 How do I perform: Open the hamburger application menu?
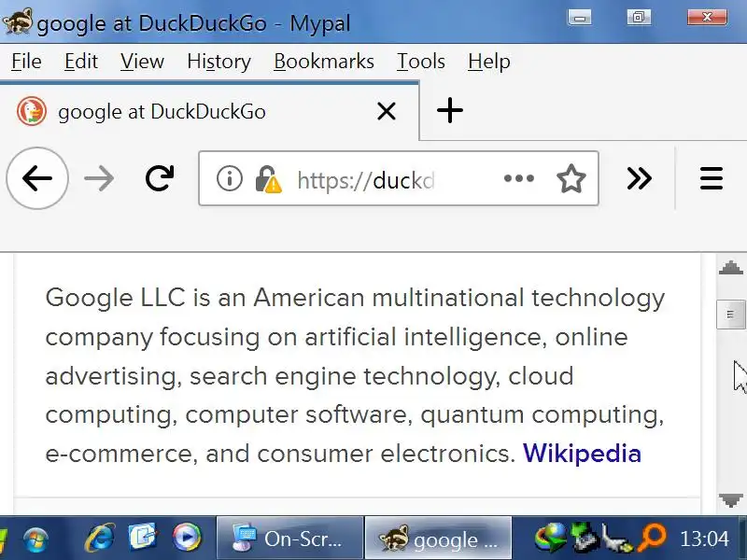pyautogui.click(x=712, y=178)
